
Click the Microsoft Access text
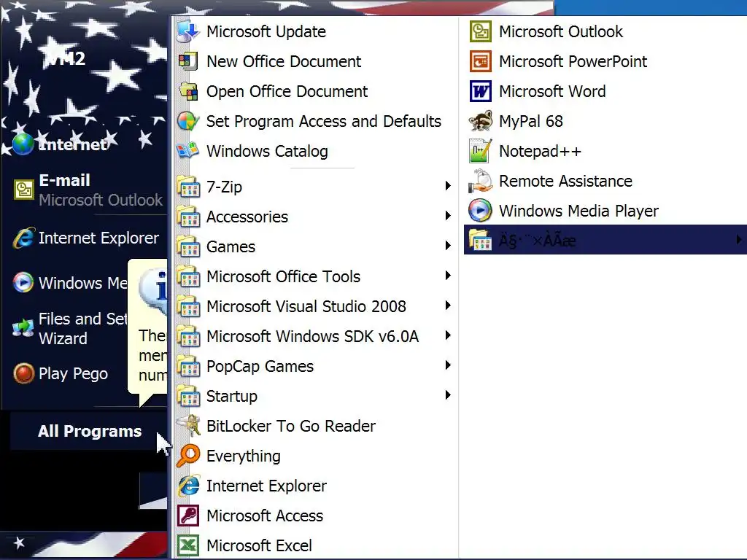click(265, 516)
